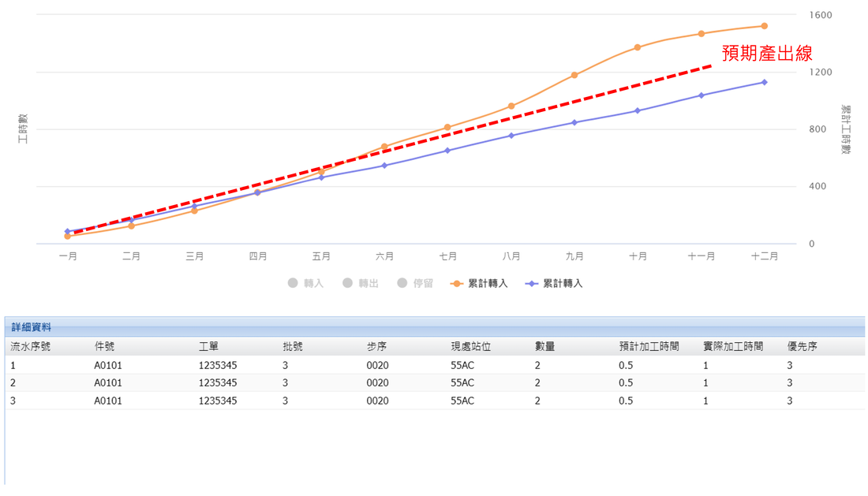The width and height of the screenshot is (868, 496).
Task: Select the table row with 流水序號 2
Action: 434,383
